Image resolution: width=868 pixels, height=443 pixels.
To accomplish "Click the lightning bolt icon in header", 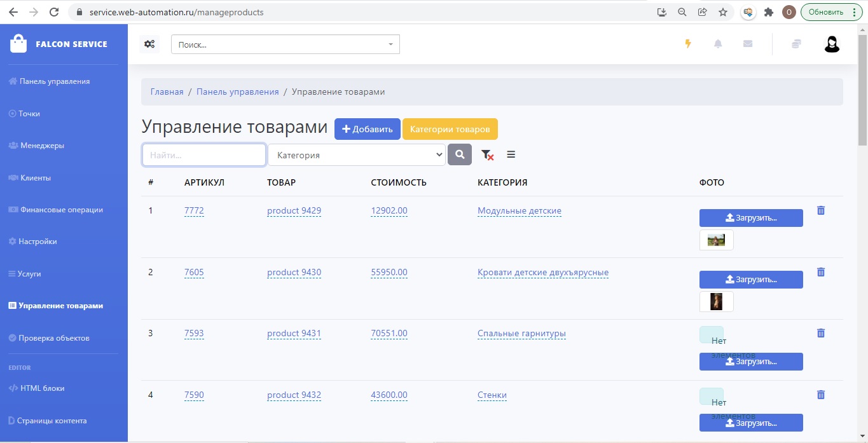I will pyautogui.click(x=687, y=44).
